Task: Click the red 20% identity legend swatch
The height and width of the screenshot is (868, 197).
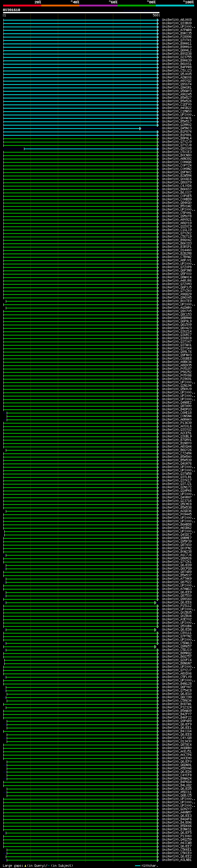Action: (x=22, y=6)
